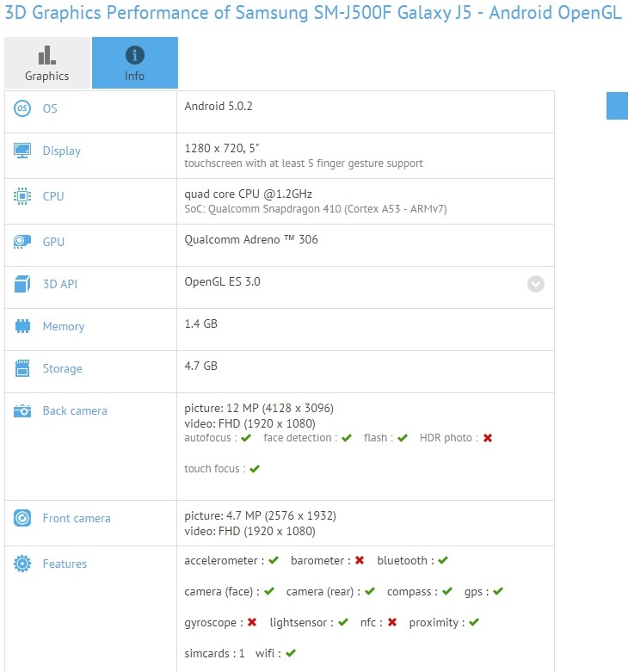Click the CPU label
The height and width of the screenshot is (672, 628).
pos(53,196)
